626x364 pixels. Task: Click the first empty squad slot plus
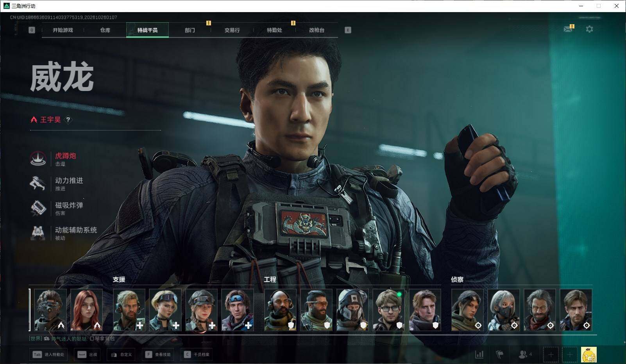[551, 355]
